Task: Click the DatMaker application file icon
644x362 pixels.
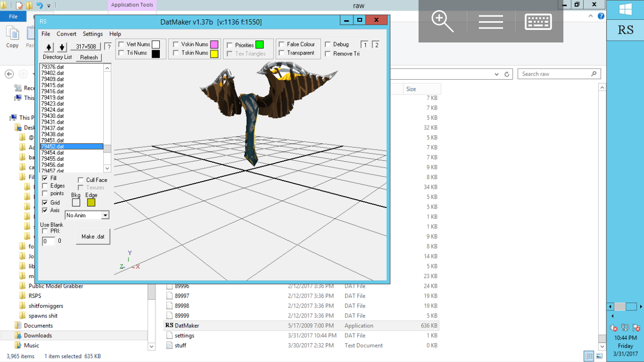Action: [169, 325]
